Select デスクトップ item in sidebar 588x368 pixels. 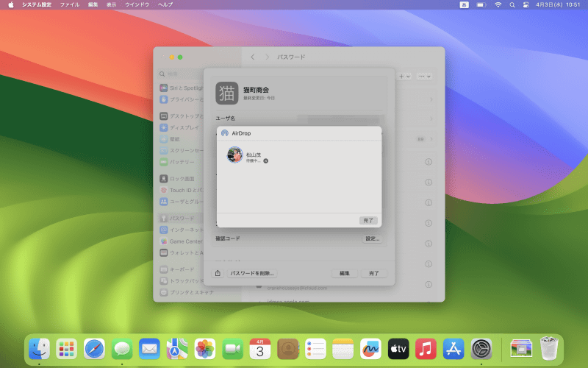coord(182,116)
